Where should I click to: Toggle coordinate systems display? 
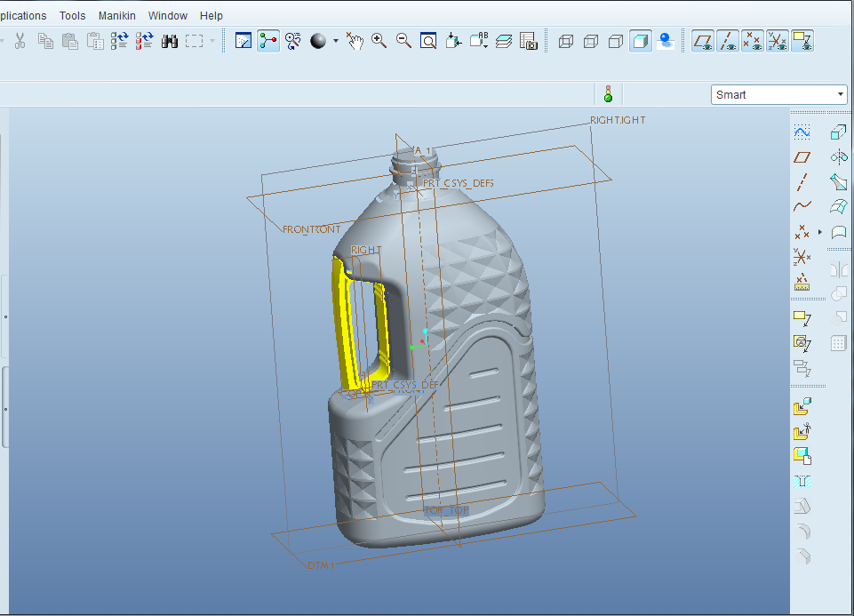[778, 41]
